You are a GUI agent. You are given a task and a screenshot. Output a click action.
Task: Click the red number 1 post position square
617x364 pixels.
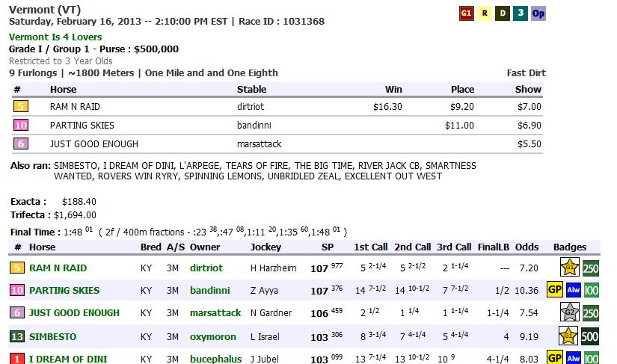[x=16, y=359]
